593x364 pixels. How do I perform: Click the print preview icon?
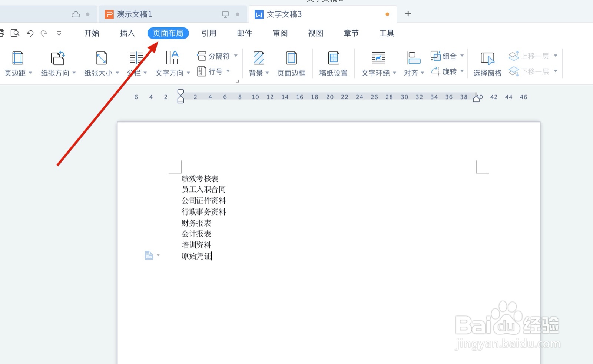coord(15,33)
